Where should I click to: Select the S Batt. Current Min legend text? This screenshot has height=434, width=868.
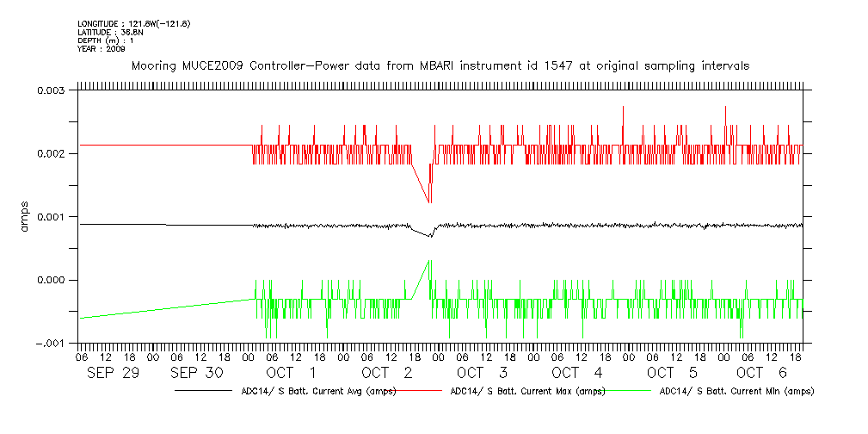(736, 391)
